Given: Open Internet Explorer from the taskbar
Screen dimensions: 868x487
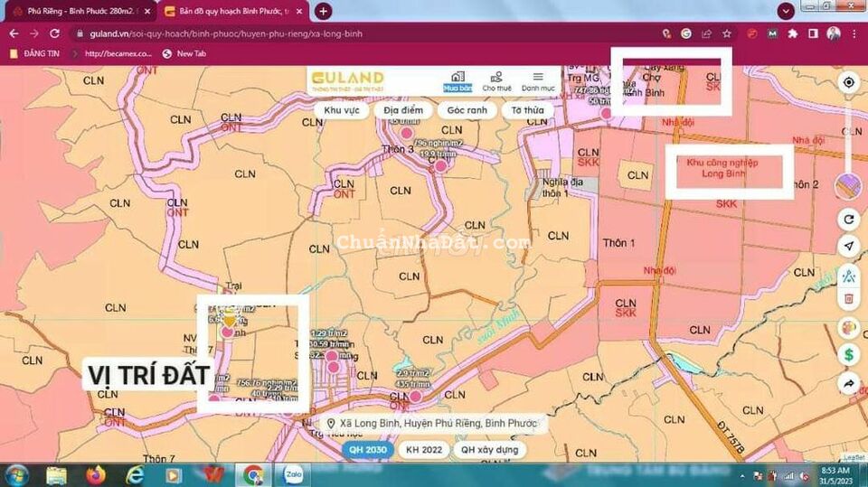Looking at the screenshot, I should click(135, 475).
